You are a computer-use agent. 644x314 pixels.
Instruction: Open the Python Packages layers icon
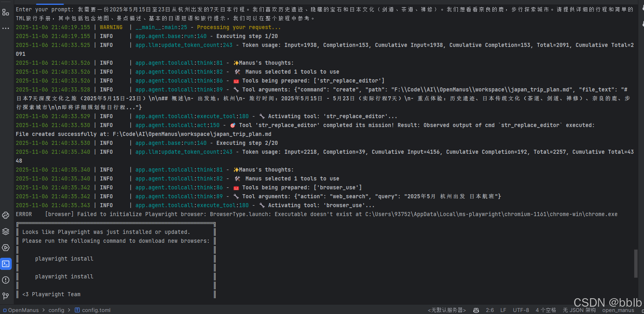click(x=6, y=231)
